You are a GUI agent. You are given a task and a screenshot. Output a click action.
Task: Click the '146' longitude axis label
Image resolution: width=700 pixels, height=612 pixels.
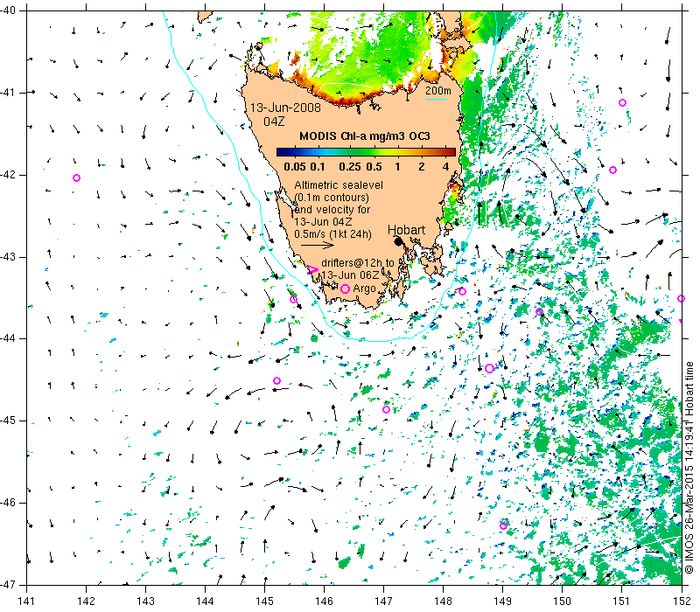coord(324,601)
